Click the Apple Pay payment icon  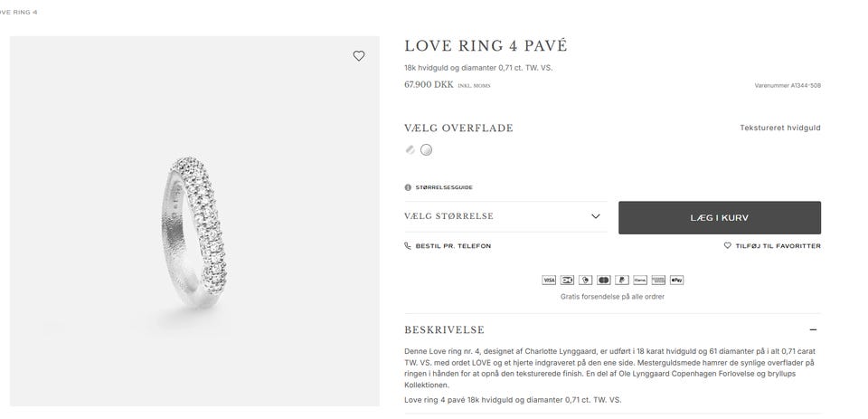[x=676, y=280]
